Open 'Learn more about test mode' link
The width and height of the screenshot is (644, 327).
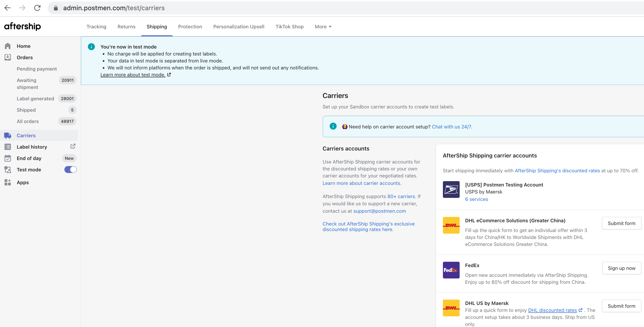pyautogui.click(x=133, y=75)
